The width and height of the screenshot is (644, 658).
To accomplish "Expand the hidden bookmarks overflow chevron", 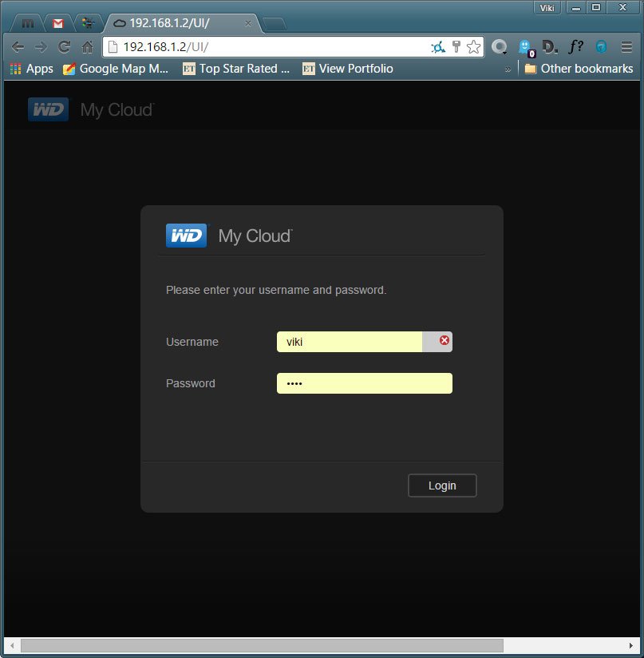I will point(508,69).
